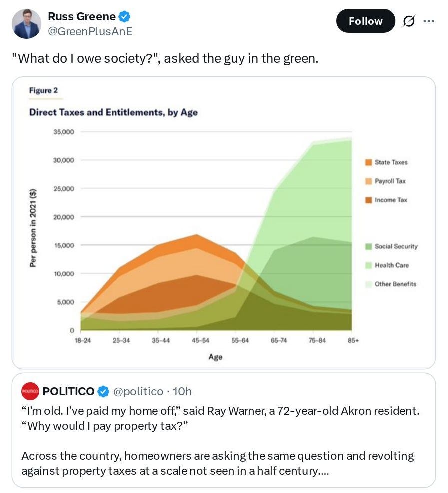Open the quoted POLITICO post text
448x493 pixels.
tap(220, 441)
